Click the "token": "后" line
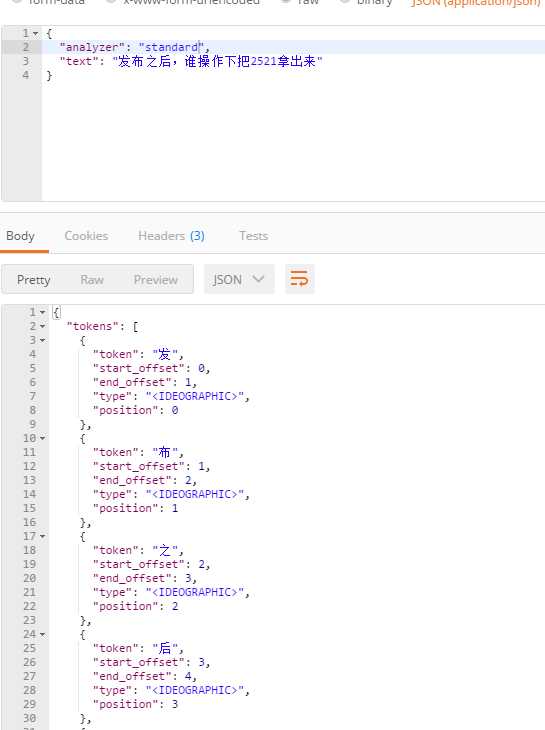This screenshot has height=730, width=545. 138,648
